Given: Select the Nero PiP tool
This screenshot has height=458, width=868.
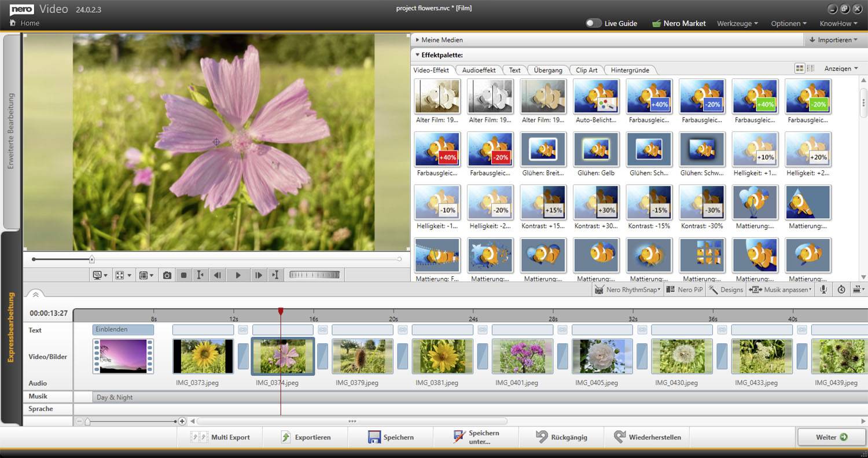Looking at the screenshot, I should click(x=684, y=290).
